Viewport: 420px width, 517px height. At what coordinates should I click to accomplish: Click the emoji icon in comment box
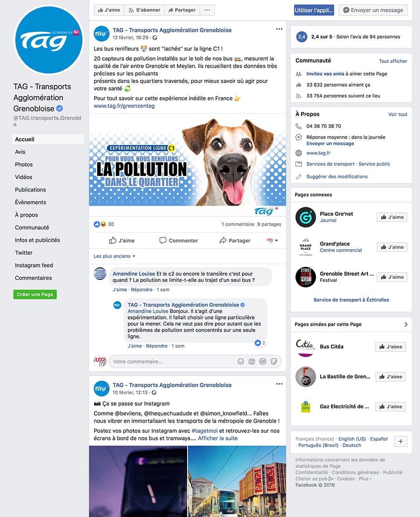pos(241,361)
